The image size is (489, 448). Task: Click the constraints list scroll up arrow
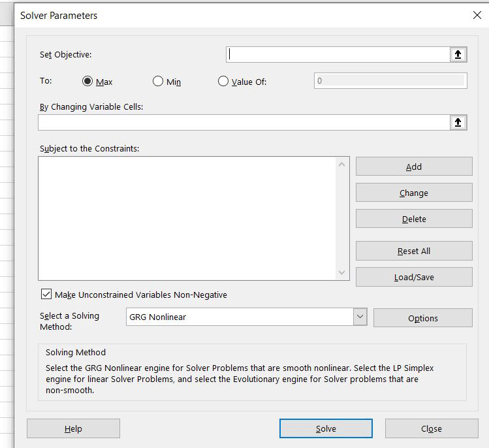tap(342, 164)
